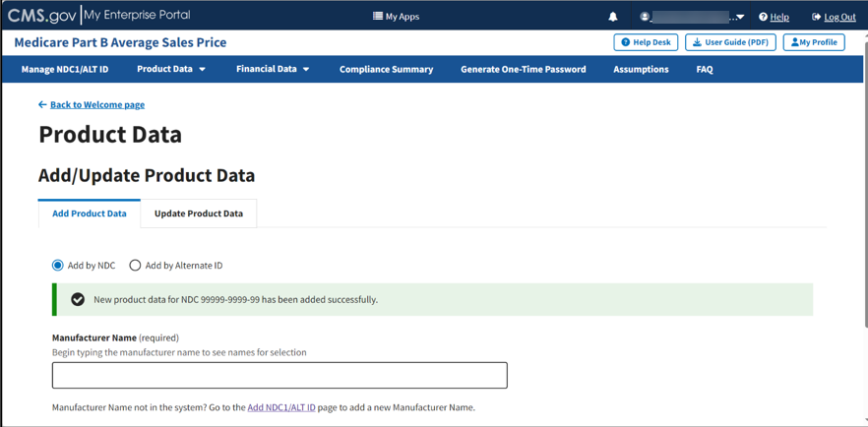The height and width of the screenshot is (427, 868).
Task: Click the CMS.gov logo
Action: click(41, 16)
